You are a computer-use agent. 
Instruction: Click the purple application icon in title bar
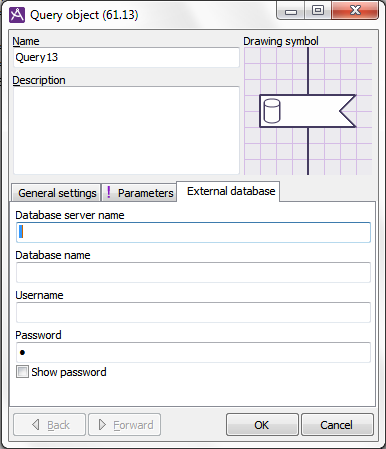pos(17,15)
